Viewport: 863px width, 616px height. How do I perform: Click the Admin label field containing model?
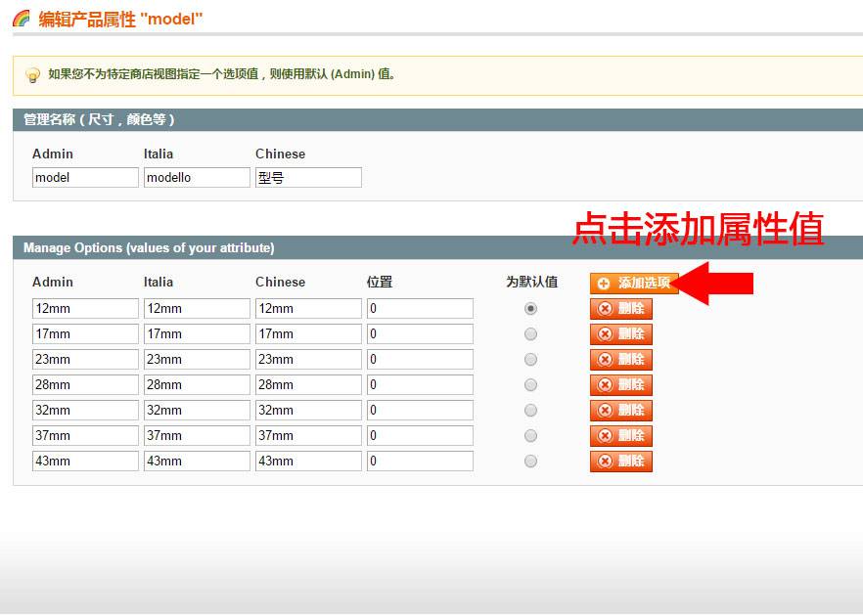pos(85,177)
